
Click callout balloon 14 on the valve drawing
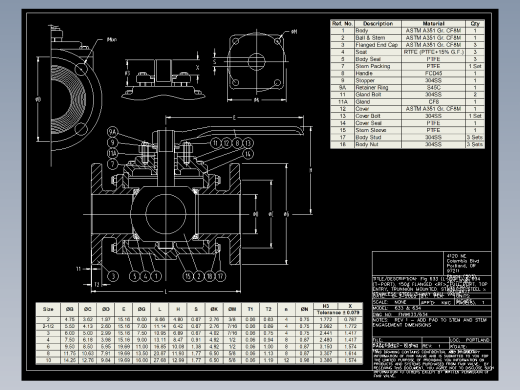pos(248,154)
